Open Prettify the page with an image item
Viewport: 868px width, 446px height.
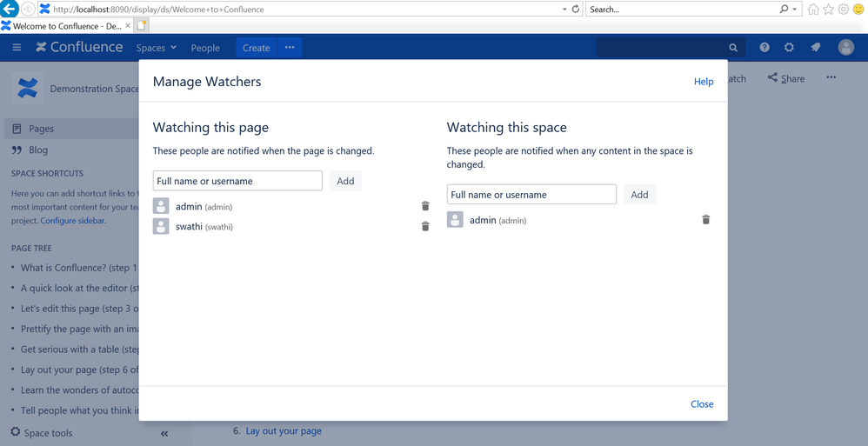(79, 329)
